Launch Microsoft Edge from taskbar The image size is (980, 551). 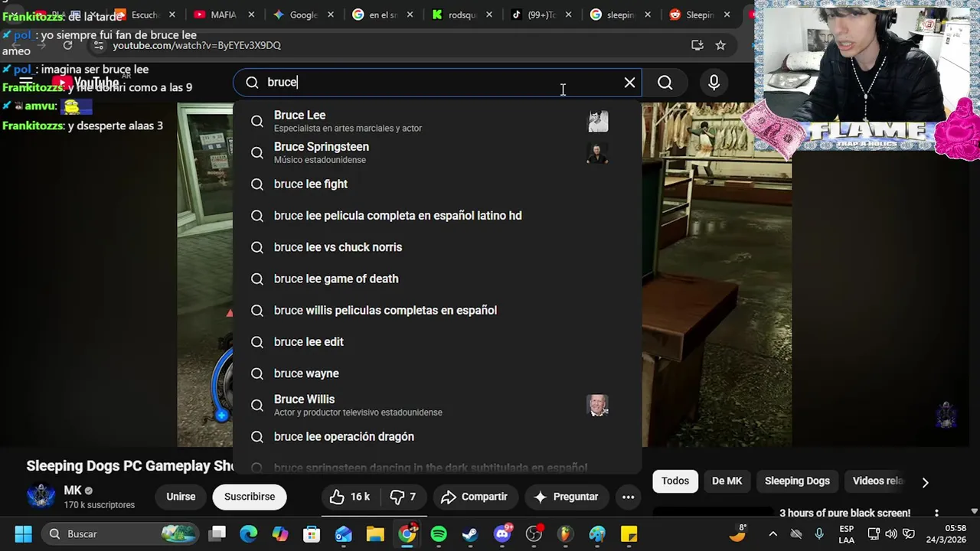pos(249,533)
